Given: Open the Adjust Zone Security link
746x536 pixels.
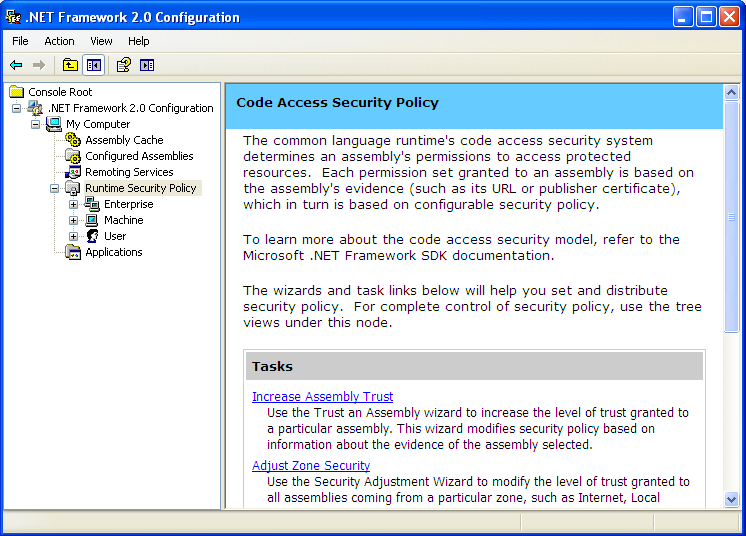Looking at the screenshot, I should pyautogui.click(x=311, y=465).
